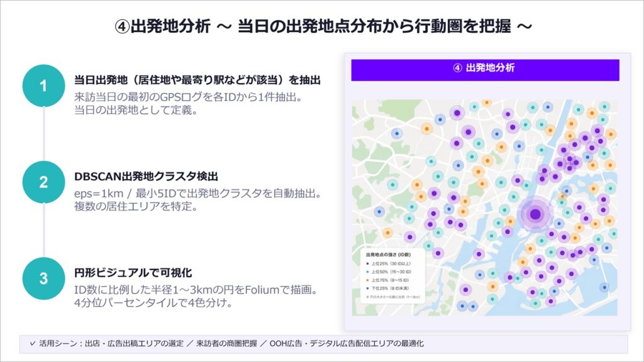Click the footer text 出店・広告出稿エリアの選定
Viewport: 644px width, 362px height.
[x=135, y=344]
